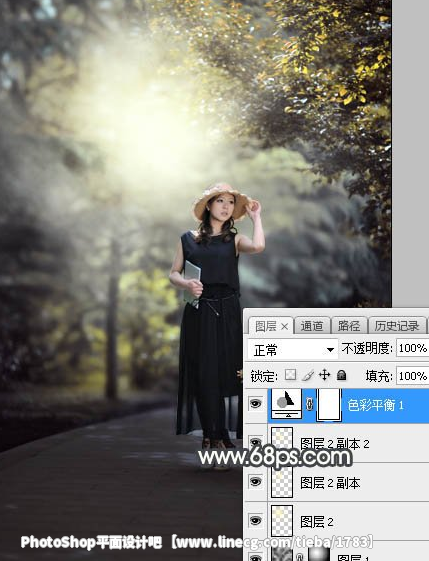Click the 图层 1 gradient mask thumbnail
Screen dimensions: 429x561
pyautogui.click(x=319, y=553)
